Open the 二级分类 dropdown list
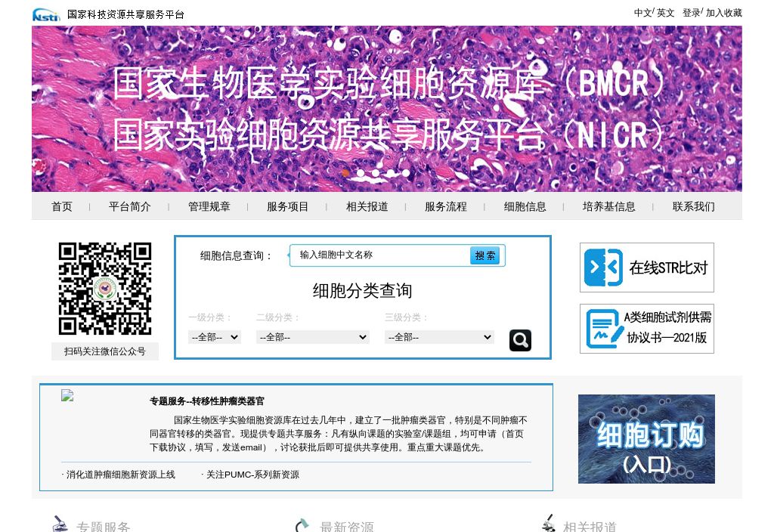The image size is (774, 532). pyautogui.click(x=312, y=337)
